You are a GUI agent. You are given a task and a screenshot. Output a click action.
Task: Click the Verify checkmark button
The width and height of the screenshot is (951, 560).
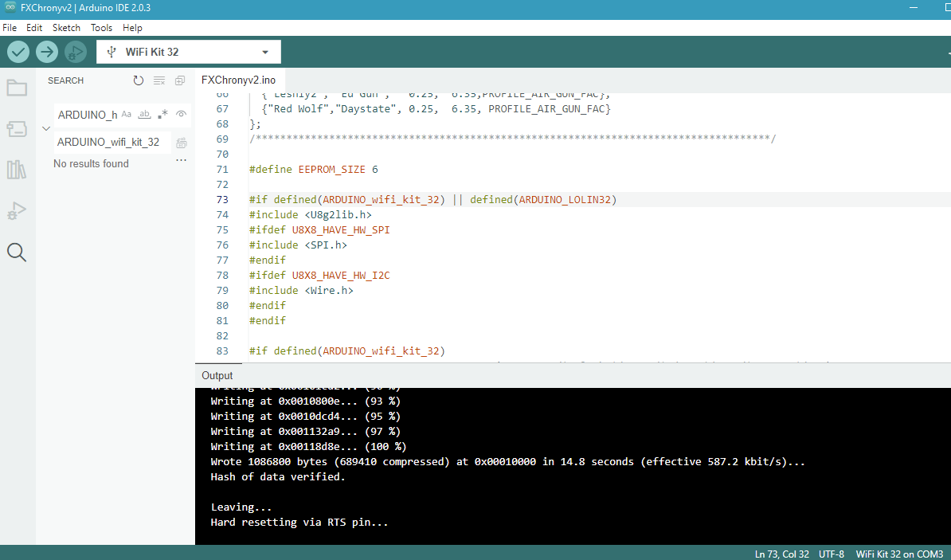[18, 52]
